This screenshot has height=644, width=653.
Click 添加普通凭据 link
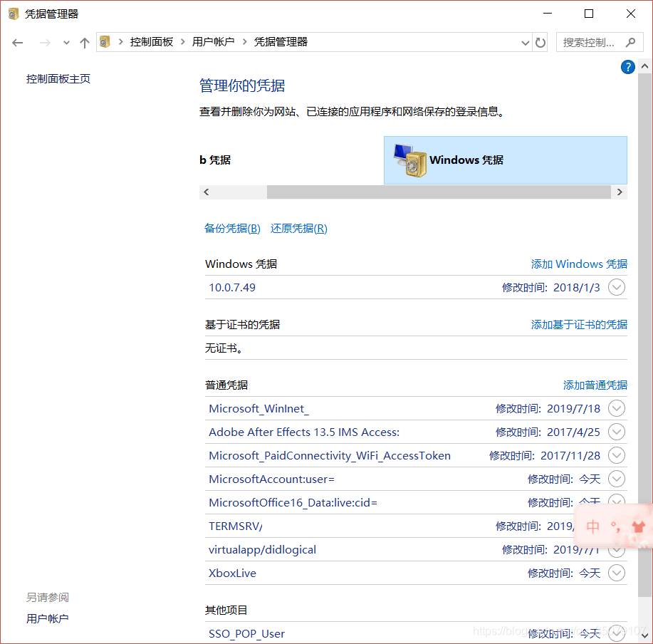coord(595,385)
